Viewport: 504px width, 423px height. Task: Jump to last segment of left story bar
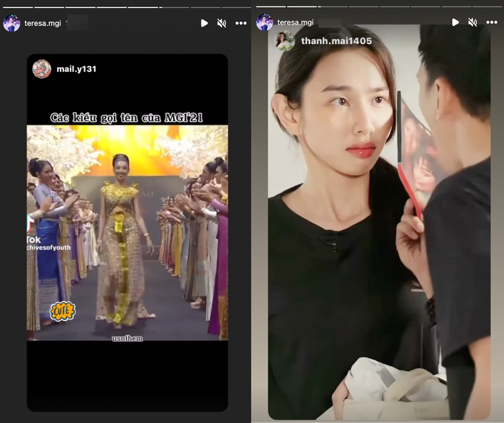pyautogui.click(x=236, y=7)
